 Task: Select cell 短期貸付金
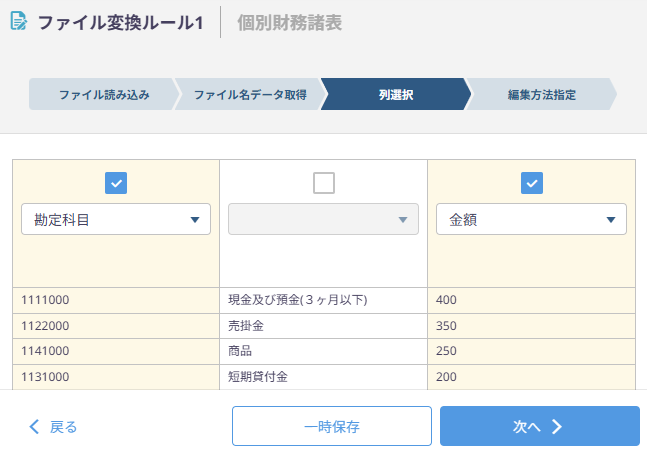click(x=324, y=377)
